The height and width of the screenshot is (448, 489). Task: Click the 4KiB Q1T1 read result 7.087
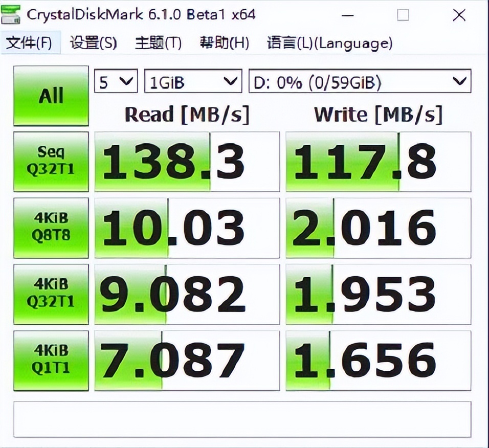[187, 361]
